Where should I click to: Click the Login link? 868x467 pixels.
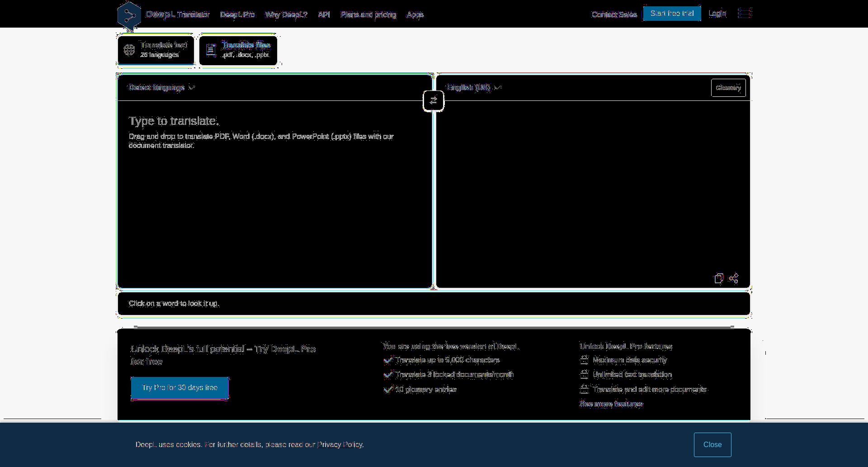coord(717,14)
